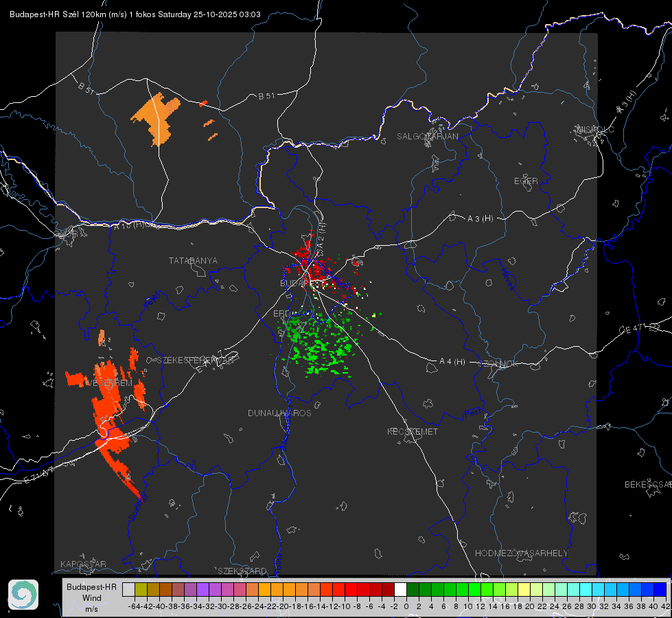Click the -64 value on the legend scale
Image resolution: width=672 pixels, height=618 pixels.
[x=134, y=606]
